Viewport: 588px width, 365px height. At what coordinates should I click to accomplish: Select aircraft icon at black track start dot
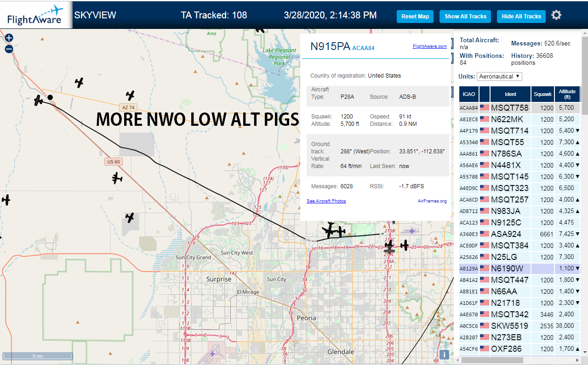click(39, 100)
